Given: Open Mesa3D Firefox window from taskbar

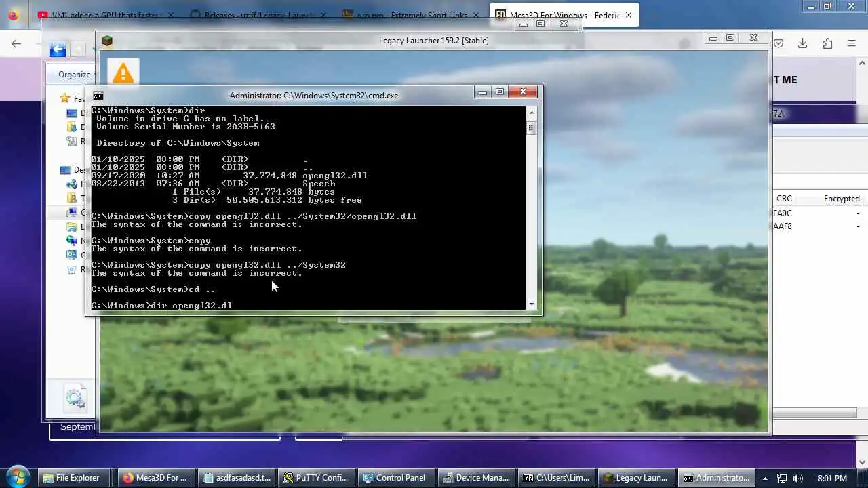Looking at the screenshot, I should tap(156, 478).
